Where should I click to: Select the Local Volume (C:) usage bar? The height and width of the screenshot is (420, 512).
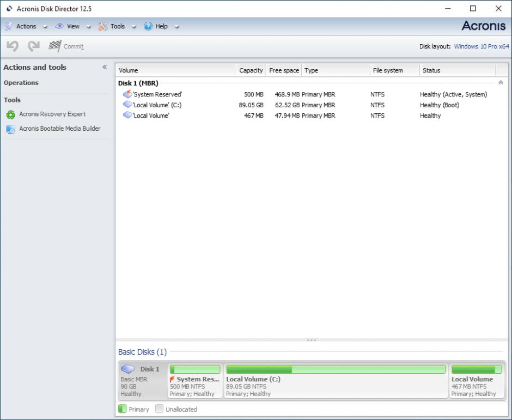tap(336, 369)
